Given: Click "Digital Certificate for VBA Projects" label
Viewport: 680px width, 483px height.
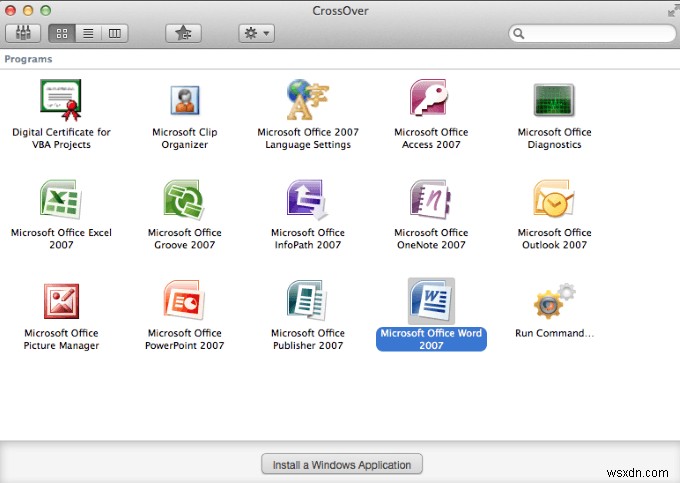Looking at the screenshot, I should pos(61,138).
